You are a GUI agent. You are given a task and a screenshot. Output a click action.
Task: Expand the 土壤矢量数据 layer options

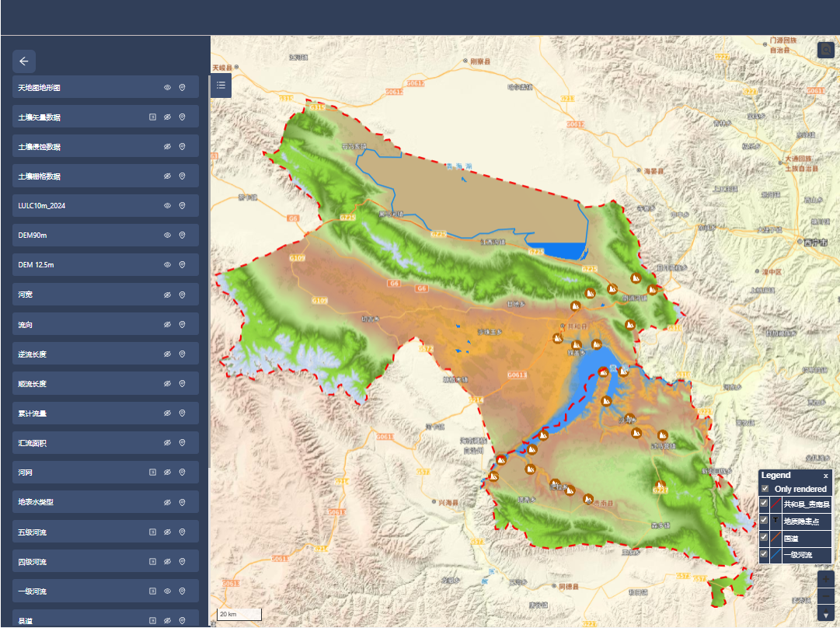pos(153,117)
